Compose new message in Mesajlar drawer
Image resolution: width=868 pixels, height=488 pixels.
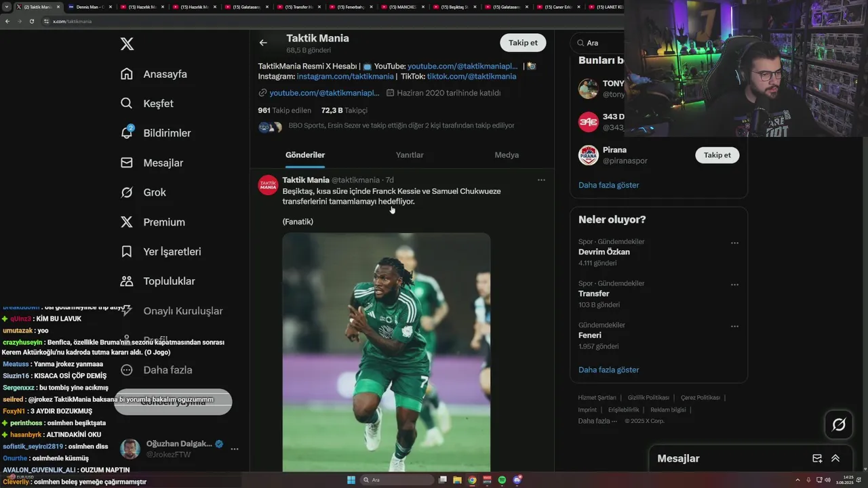pos(817,459)
